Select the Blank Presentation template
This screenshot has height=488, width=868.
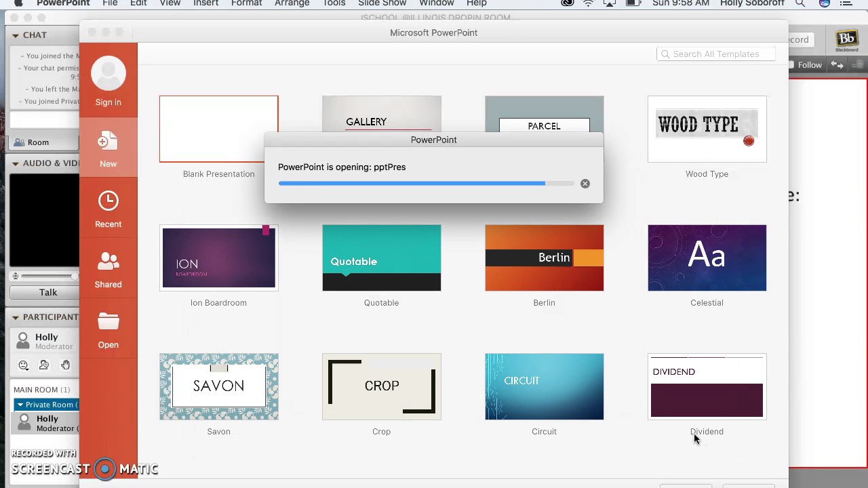click(218, 129)
